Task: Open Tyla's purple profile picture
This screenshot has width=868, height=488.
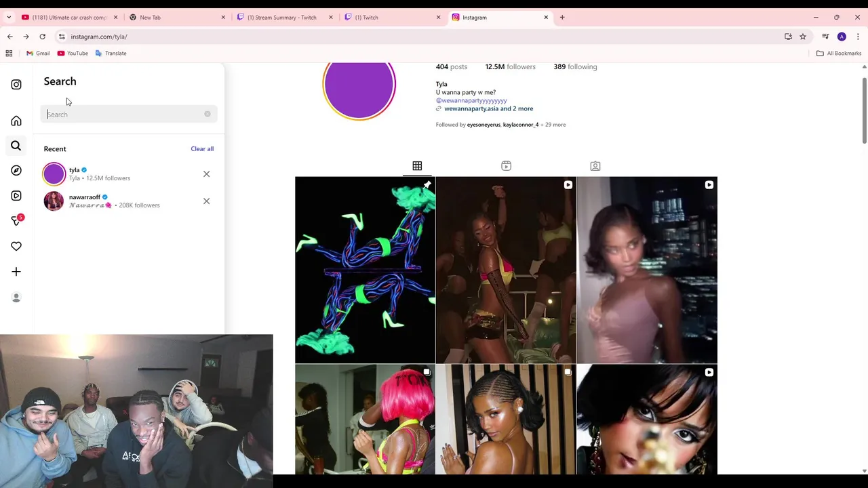Action: 359,86
